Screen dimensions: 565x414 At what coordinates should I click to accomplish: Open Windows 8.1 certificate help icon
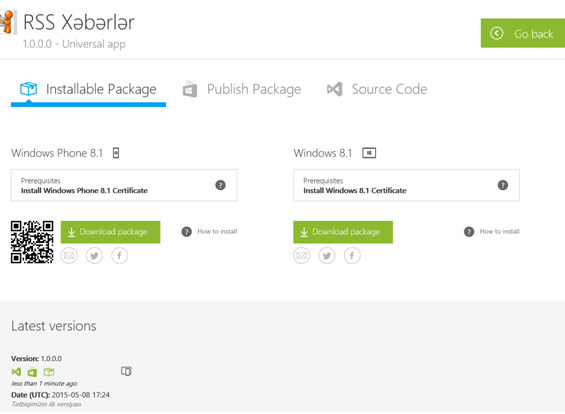click(x=503, y=185)
